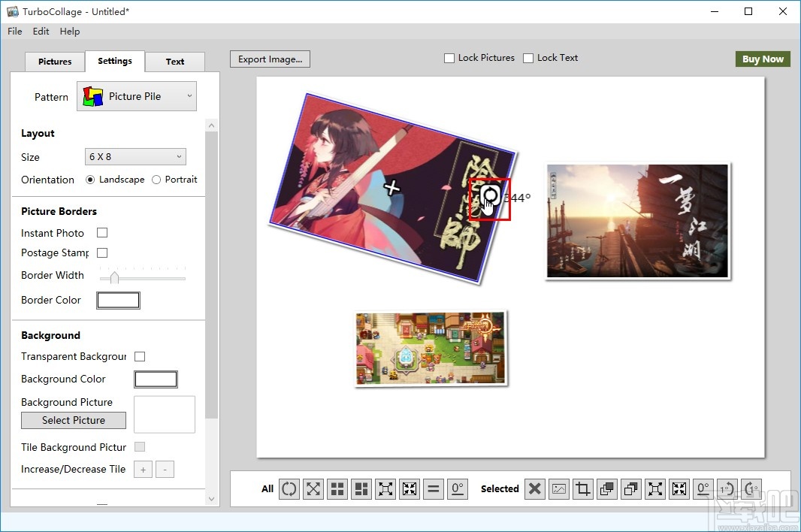Screen dimensions: 801x532
Task: Switch orientation to Portrait
Action: [x=156, y=180]
